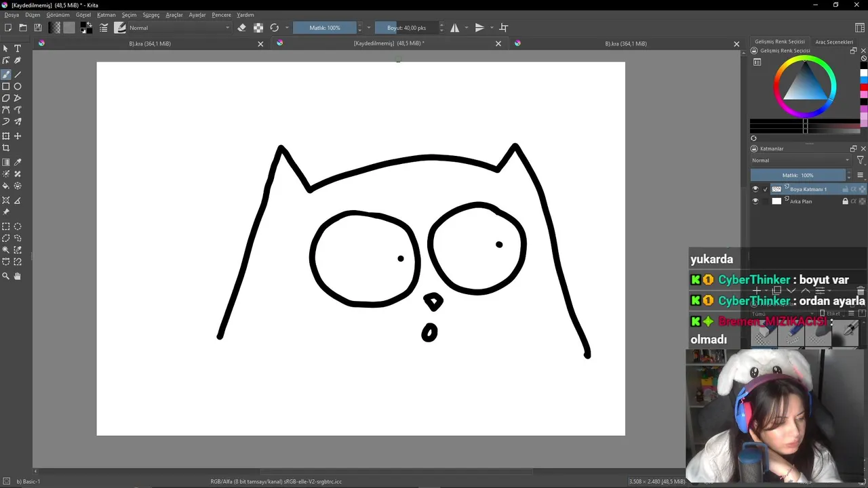Select the Transform tool

coord(6,136)
